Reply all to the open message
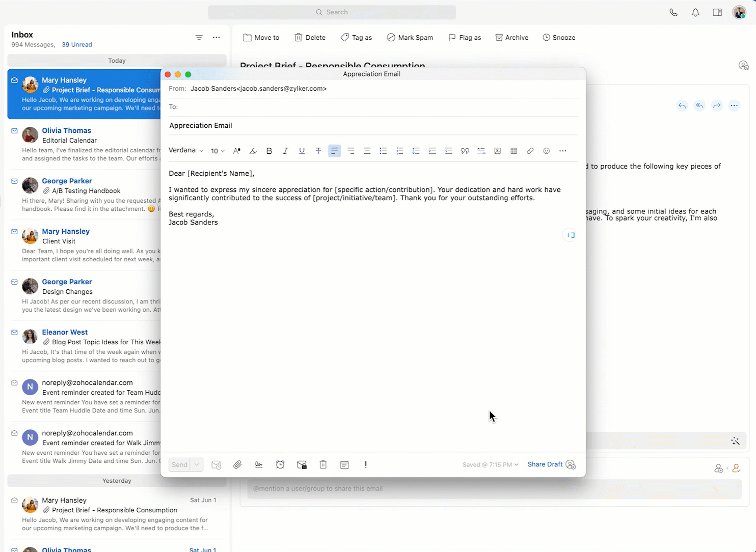Image resolution: width=756 pixels, height=552 pixels. (x=699, y=106)
